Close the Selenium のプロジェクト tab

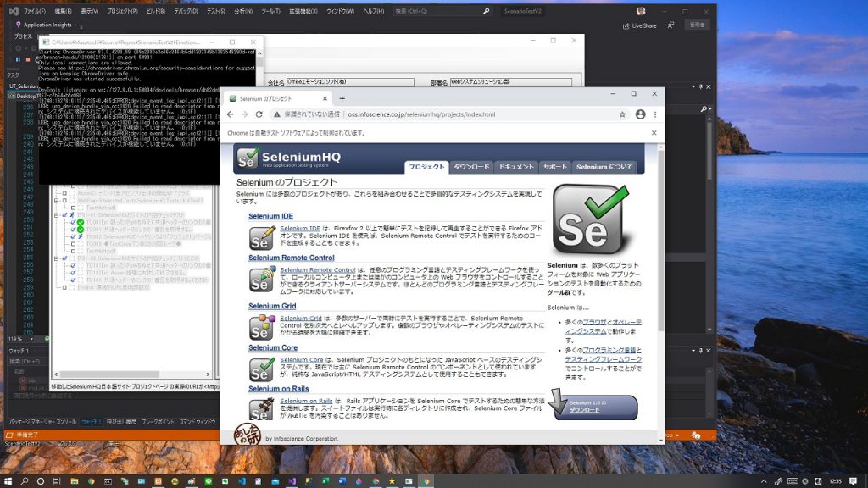tap(325, 98)
